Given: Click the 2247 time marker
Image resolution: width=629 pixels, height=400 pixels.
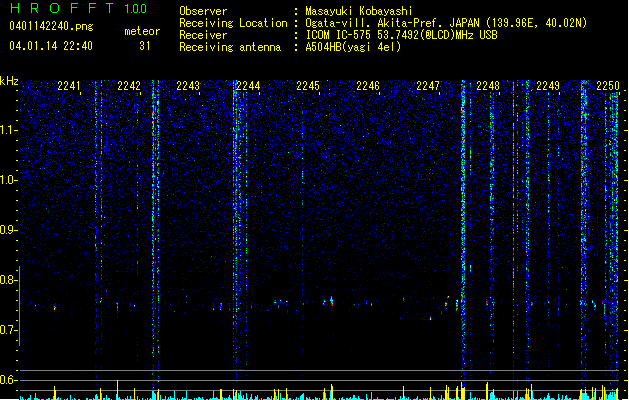Looking at the screenshot, I should [428, 86].
